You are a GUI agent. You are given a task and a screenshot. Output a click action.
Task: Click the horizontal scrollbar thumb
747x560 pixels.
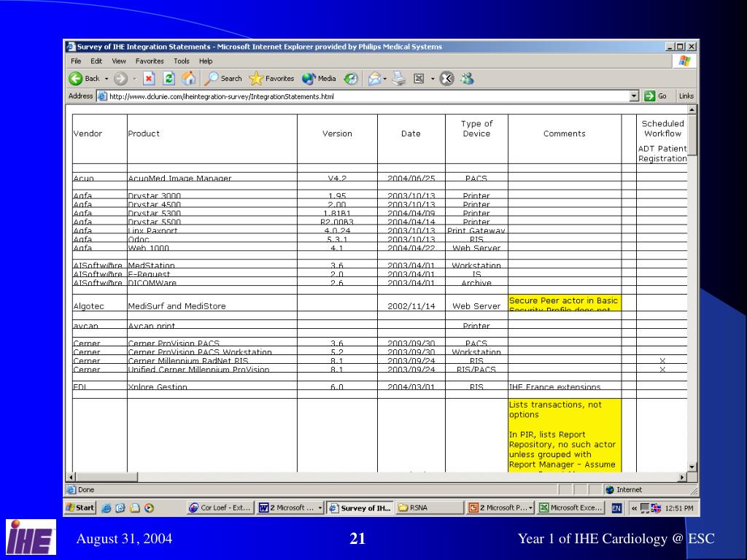click(x=107, y=477)
